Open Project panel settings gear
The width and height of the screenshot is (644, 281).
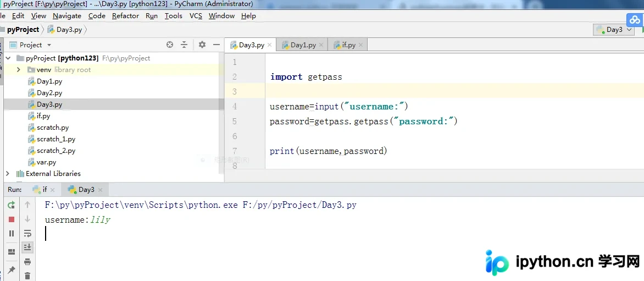(x=202, y=45)
